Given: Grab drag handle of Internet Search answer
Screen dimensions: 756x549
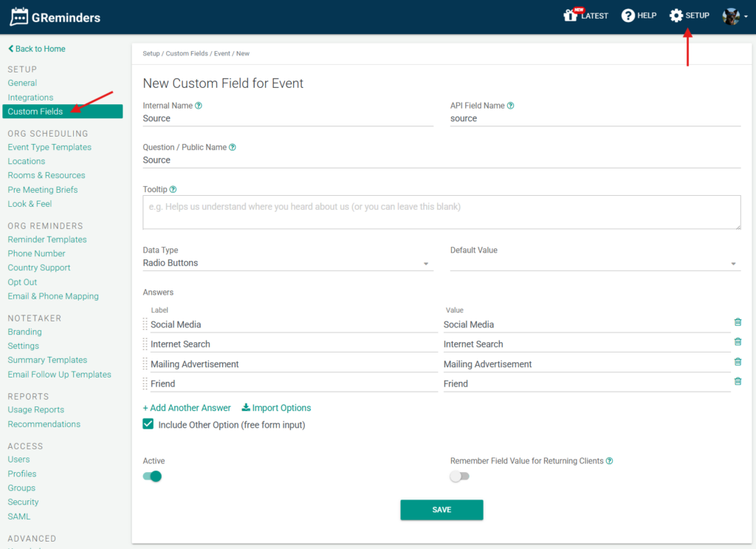Looking at the screenshot, I should [145, 344].
